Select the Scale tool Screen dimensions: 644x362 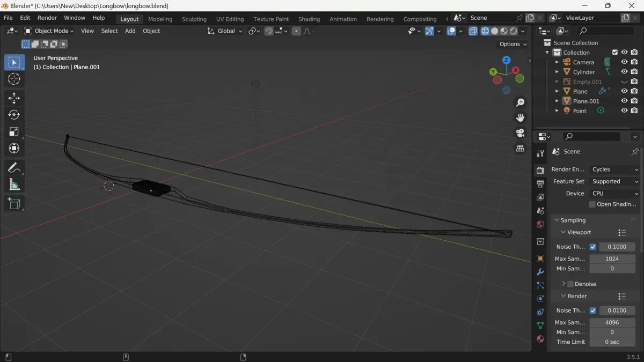(14, 131)
